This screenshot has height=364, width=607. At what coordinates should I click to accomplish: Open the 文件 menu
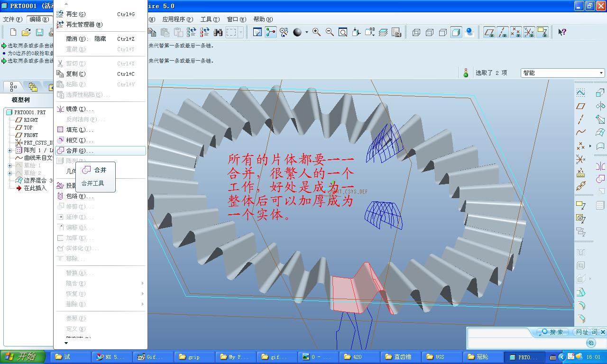13,19
